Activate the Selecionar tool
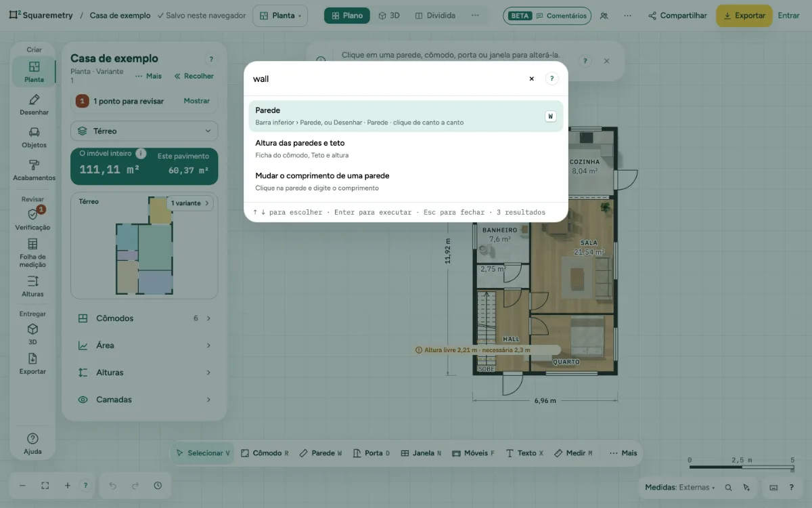The image size is (812, 508). coord(203,453)
